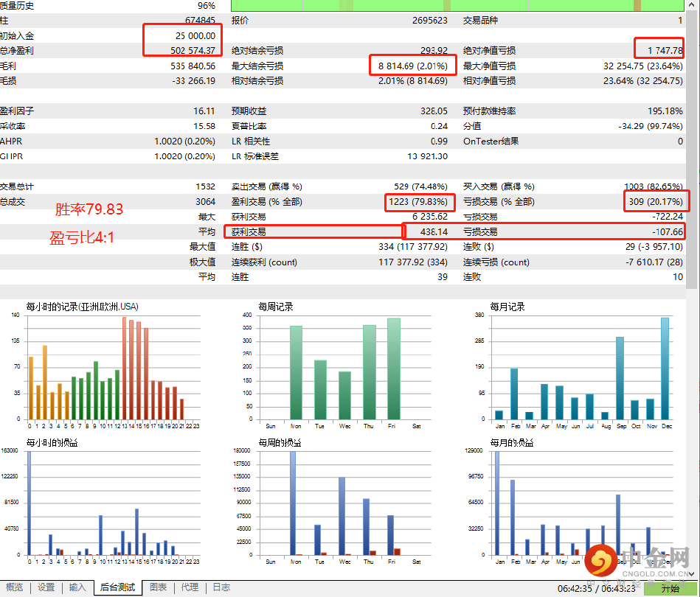Click the OnTester结果 label
Screen dimensions: 700x597
491,142
